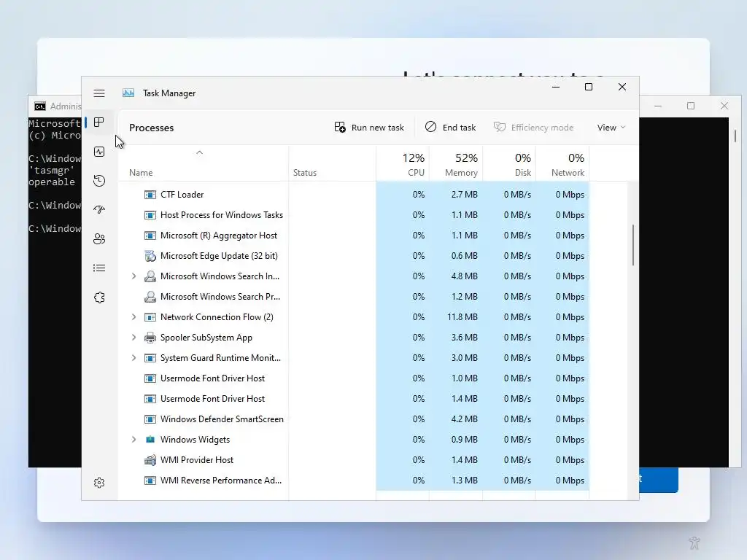Screen dimensions: 747x560
Task: Click the process list vertical scrollbar thumb
Action: (x=633, y=245)
